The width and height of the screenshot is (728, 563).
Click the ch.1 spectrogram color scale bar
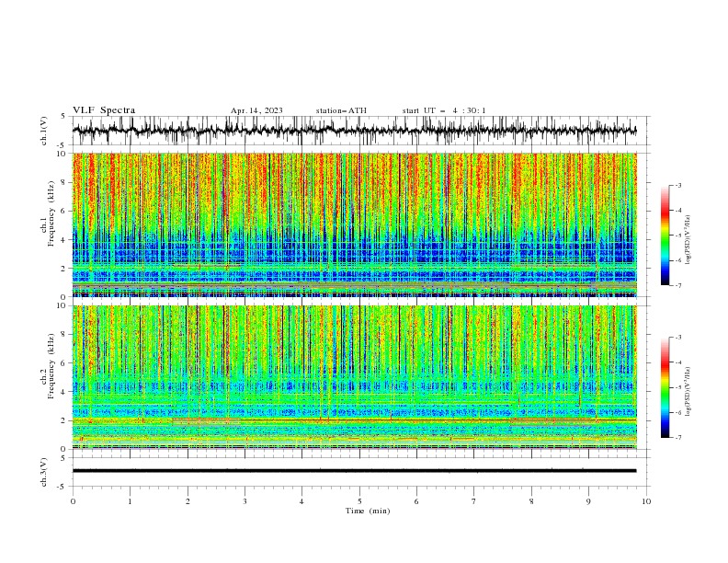(665, 236)
